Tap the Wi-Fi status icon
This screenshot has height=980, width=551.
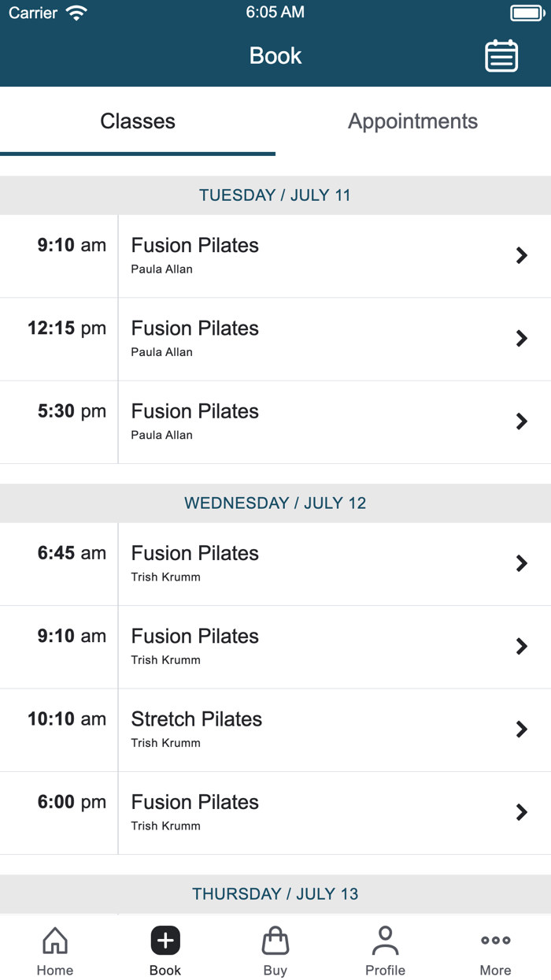[76, 11]
